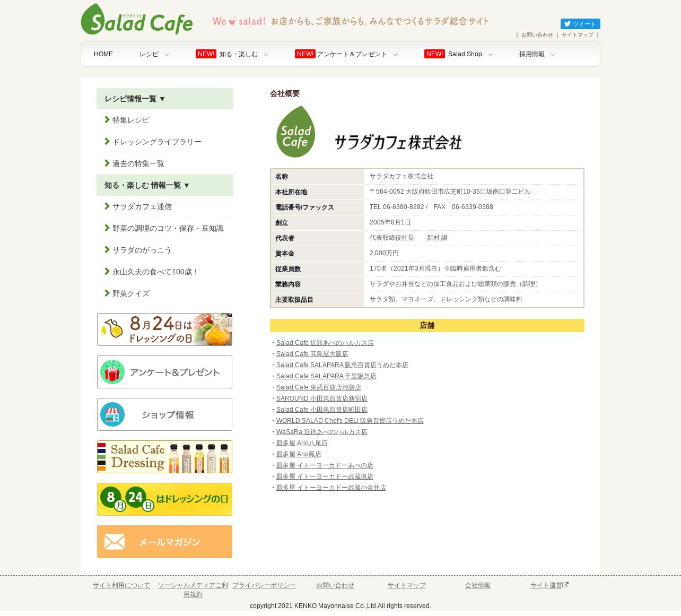Open 永山久夫の食べて100歳！ link

pyautogui.click(x=155, y=272)
